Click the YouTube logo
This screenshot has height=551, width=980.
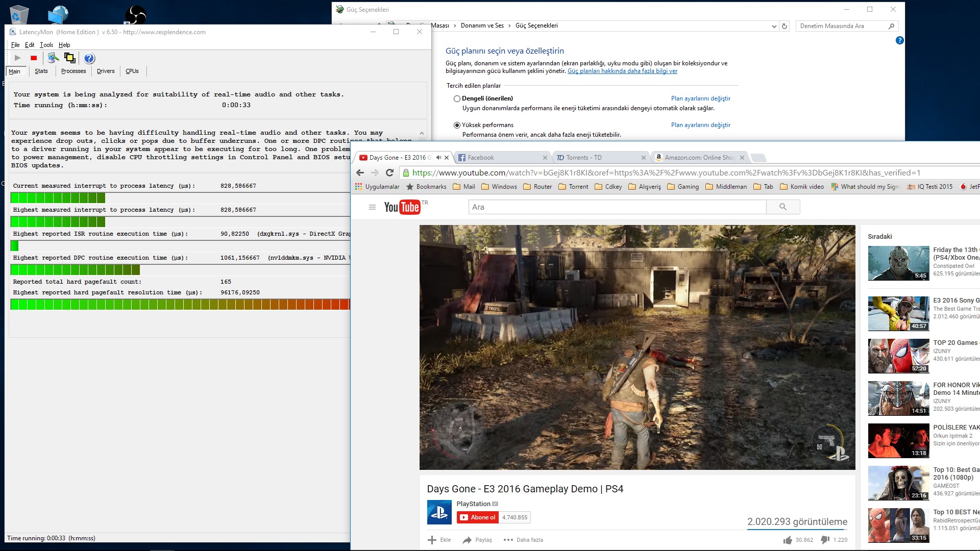(x=402, y=207)
